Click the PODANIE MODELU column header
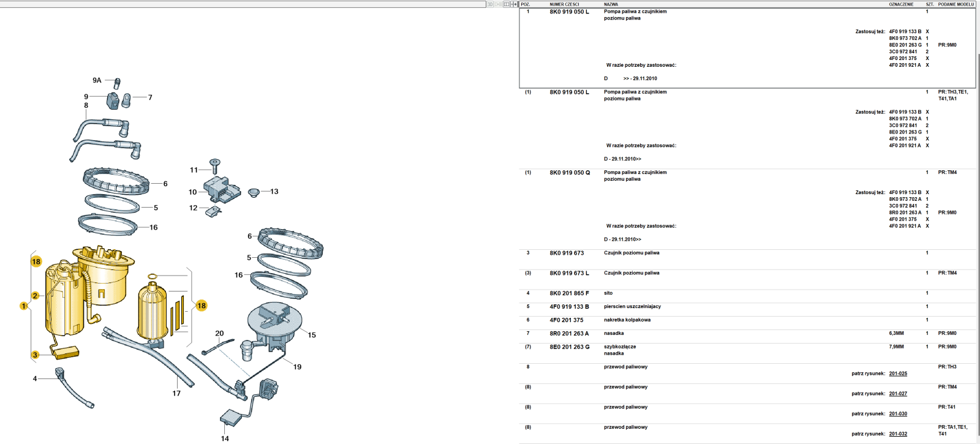 point(956,4)
